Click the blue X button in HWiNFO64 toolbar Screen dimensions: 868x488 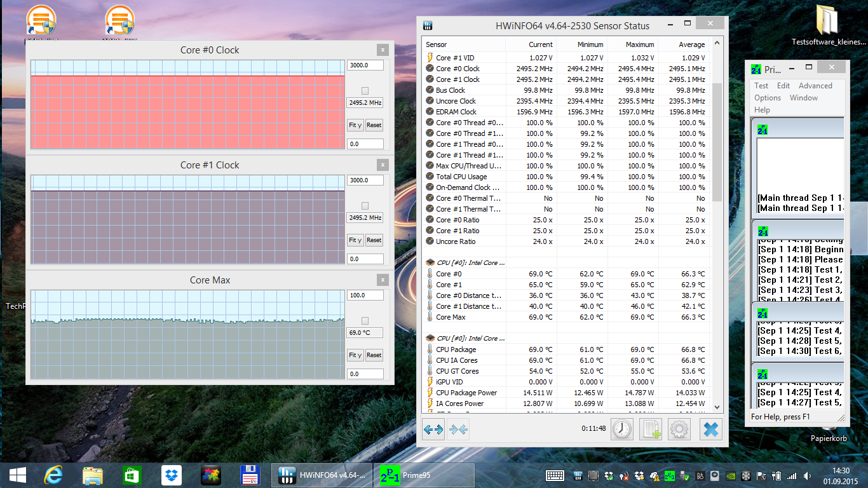711,430
